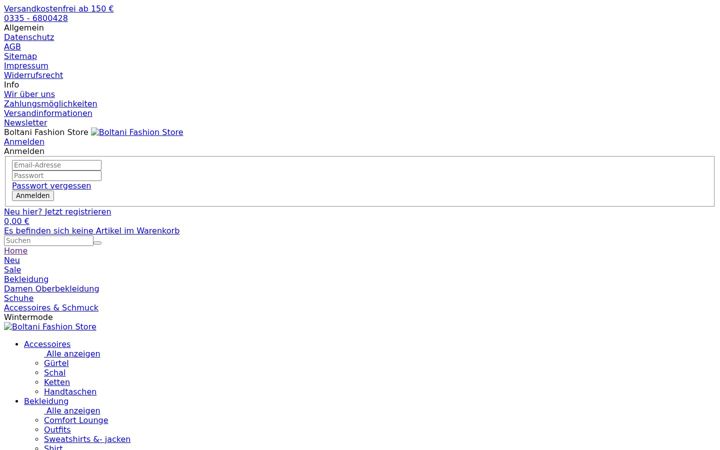Open Accessoires & Schmuck
The width and height of the screenshot is (720, 450).
pyautogui.click(x=51, y=308)
